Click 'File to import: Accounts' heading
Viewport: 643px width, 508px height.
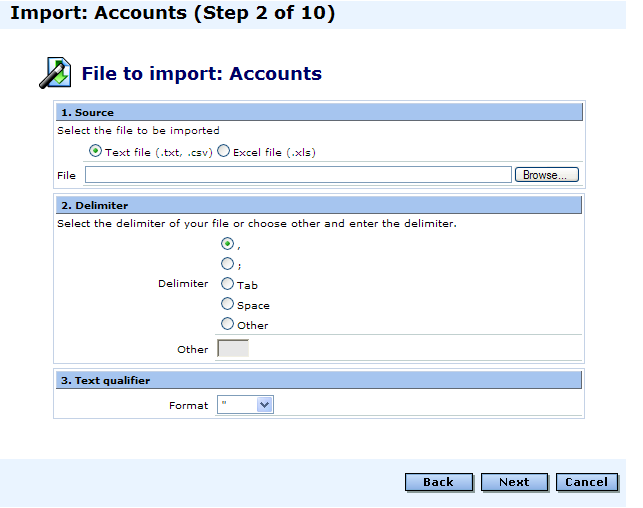pyautogui.click(x=202, y=74)
